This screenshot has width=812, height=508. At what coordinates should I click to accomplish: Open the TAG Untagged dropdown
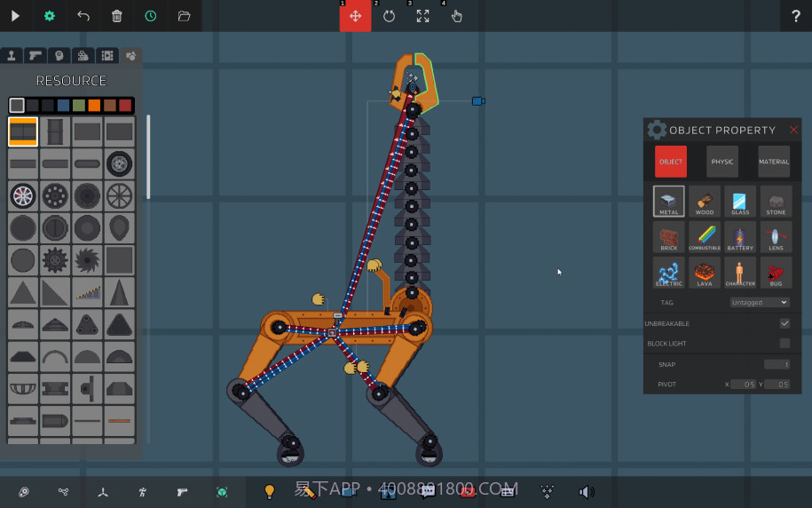[x=760, y=302]
